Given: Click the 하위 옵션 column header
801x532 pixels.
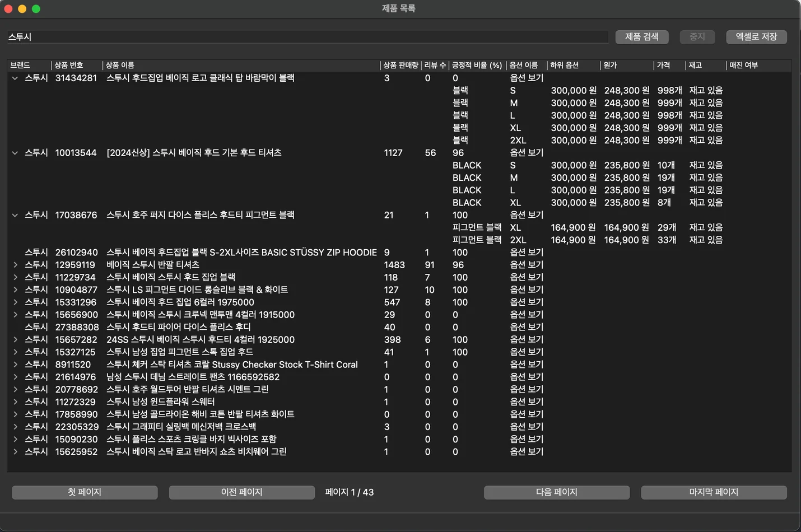Looking at the screenshot, I should coord(574,66).
